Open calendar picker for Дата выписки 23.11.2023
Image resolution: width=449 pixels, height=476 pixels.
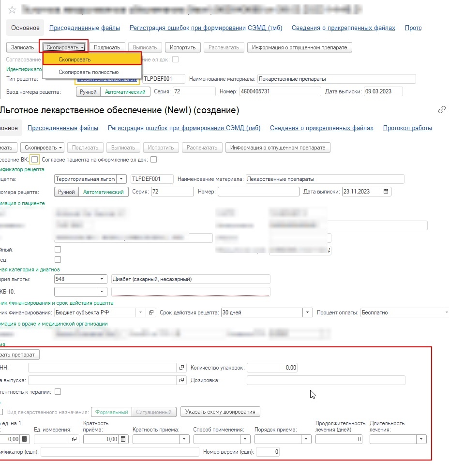pyautogui.click(x=386, y=192)
